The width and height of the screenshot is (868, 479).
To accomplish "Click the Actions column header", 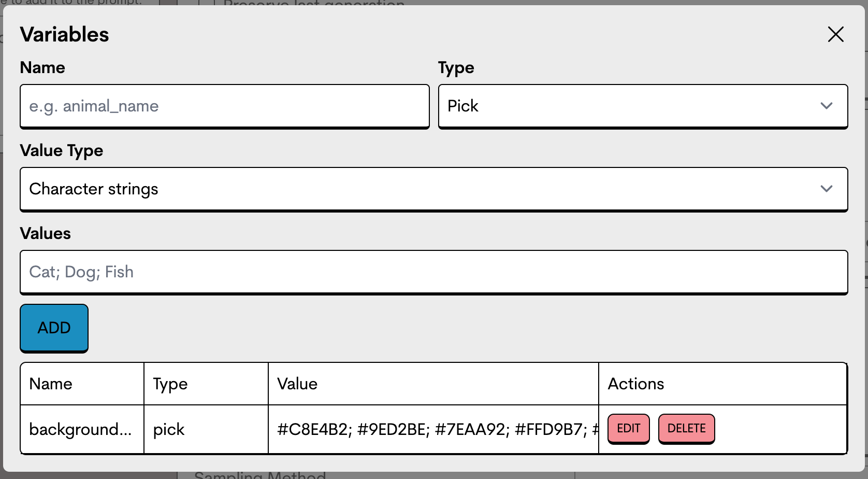I will click(x=722, y=384).
